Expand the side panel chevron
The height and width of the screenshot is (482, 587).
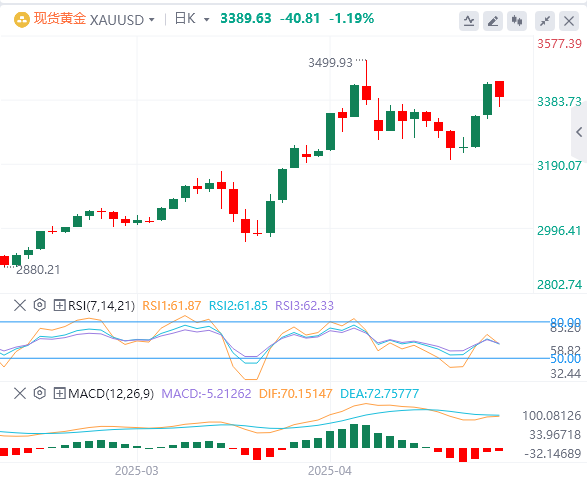[x=579, y=132]
